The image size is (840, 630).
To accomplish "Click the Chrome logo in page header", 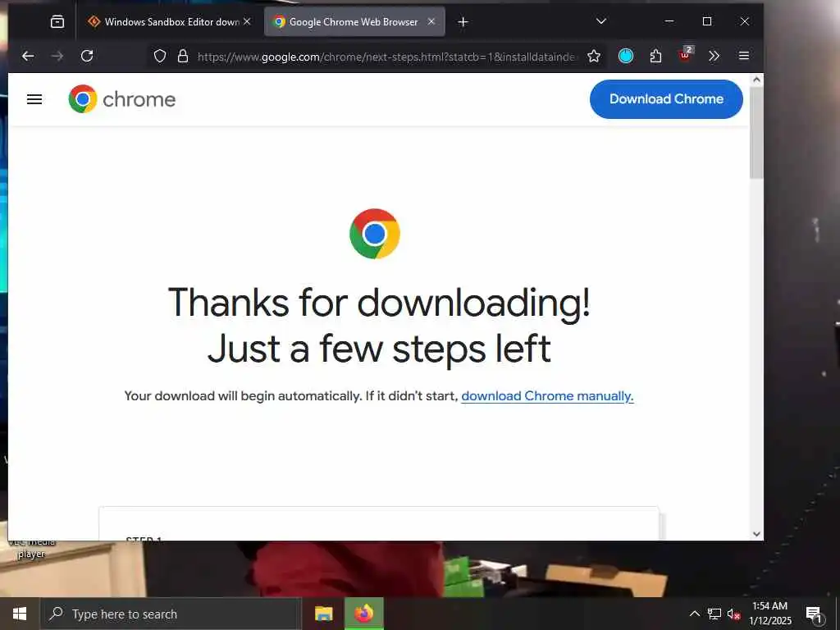I will pyautogui.click(x=122, y=99).
